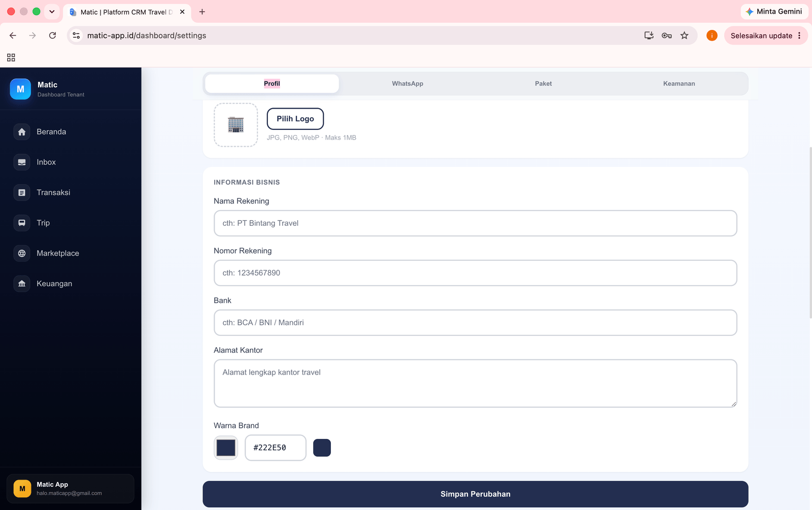Focus the Nama Rekening field
Viewport: 812px width, 510px height.
(476, 223)
